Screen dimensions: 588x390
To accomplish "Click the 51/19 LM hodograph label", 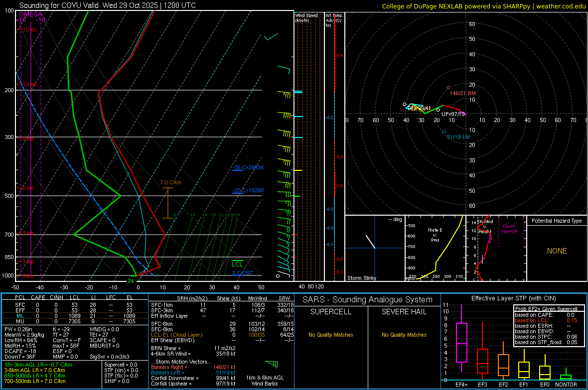I will [x=458, y=137].
